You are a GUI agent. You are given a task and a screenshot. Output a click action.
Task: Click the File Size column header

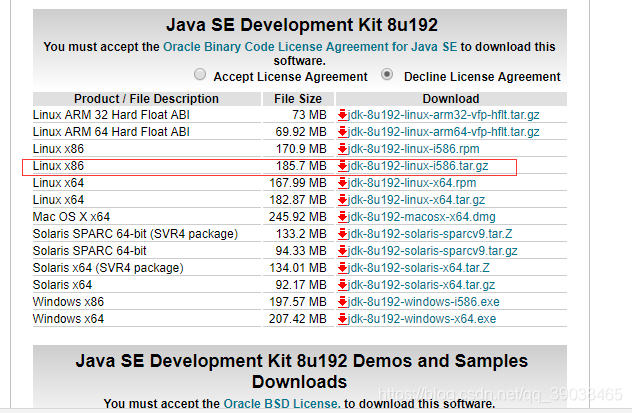298,99
